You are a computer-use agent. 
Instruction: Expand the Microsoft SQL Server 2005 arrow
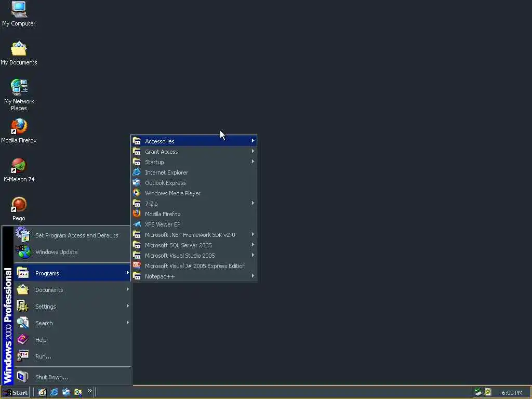(253, 245)
